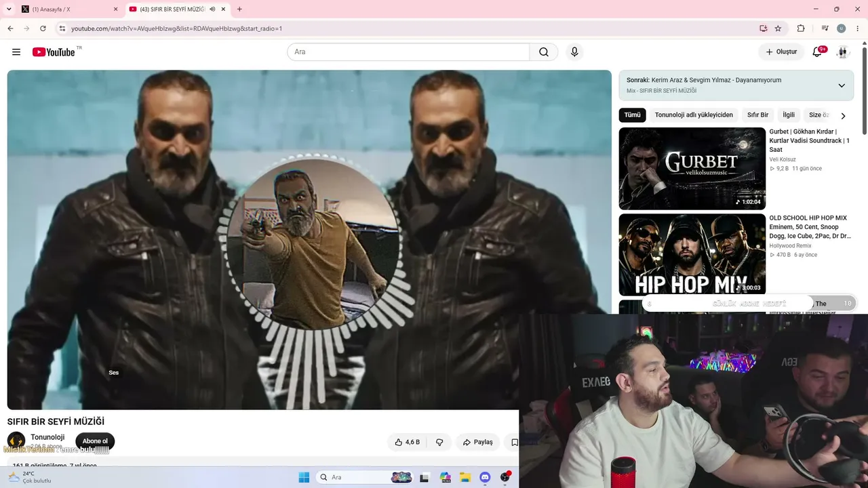The image size is (868, 488).
Task: Focus the YouTube Ara search field
Action: 408,52
